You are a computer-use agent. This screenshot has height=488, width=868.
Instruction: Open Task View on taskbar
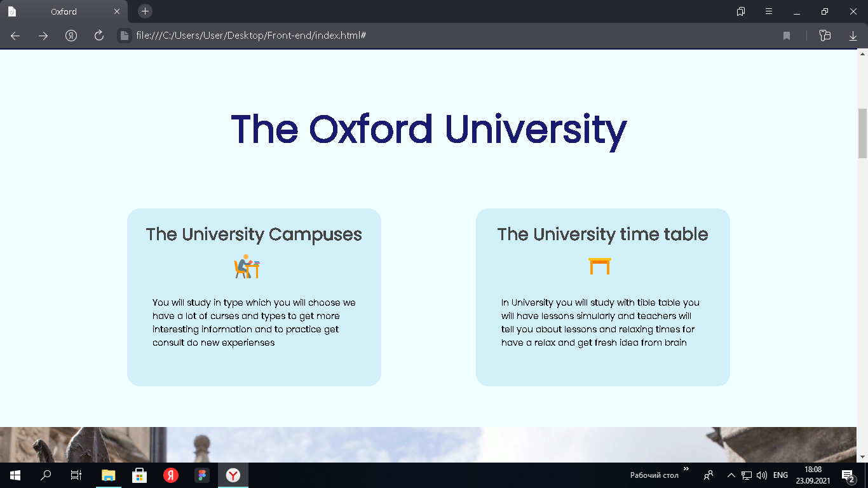(x=76, y=475)
